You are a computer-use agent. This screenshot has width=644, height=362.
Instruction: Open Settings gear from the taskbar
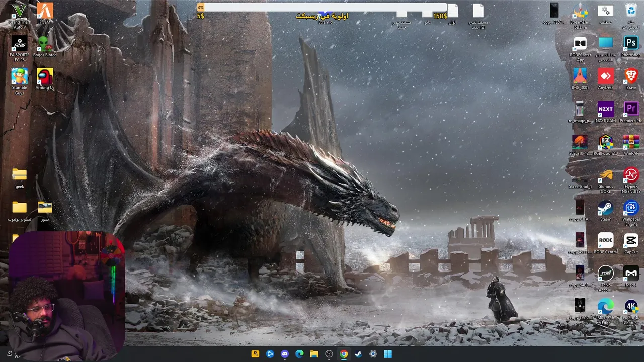click(x=373, y=354)
